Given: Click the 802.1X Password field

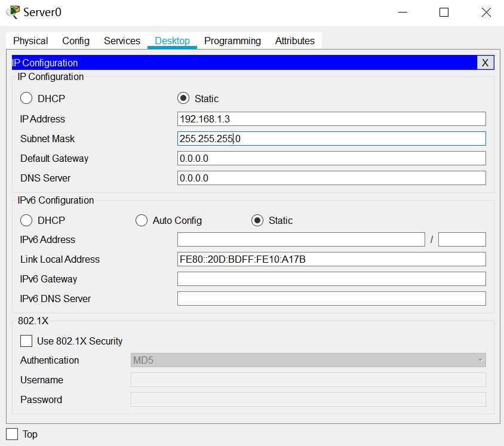Looking at the screenshot, I should click(x=308, y=399).
